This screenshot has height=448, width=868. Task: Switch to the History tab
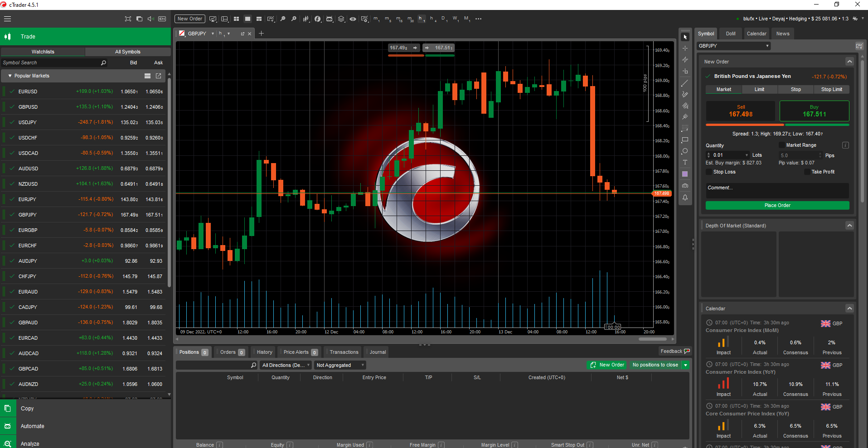coord(264,352)
